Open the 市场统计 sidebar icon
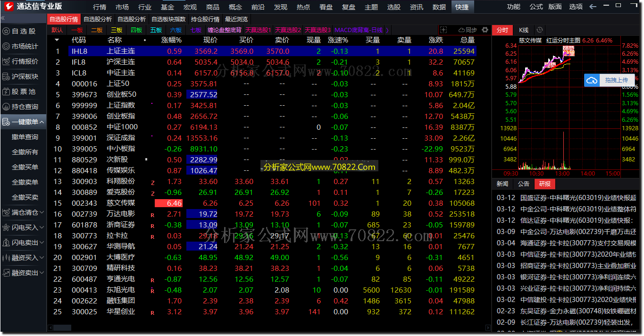Screen dimensions: 644x336 pyautogui.click(x=6, y=46)
